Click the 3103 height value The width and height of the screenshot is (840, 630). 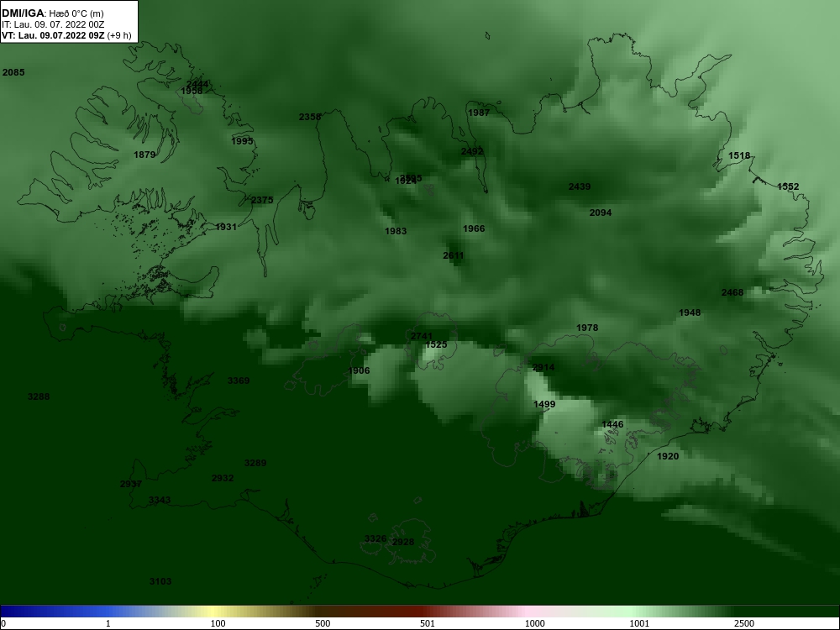160,582
